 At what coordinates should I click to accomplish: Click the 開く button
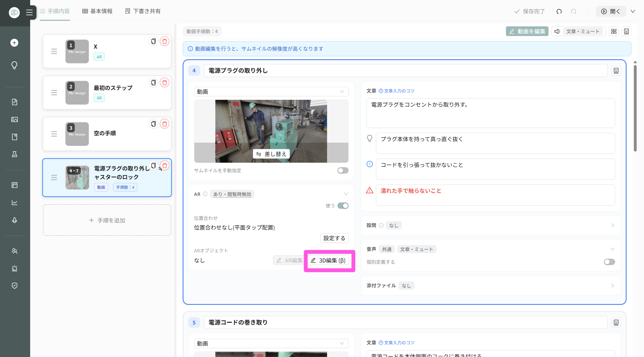coord(611,11)
